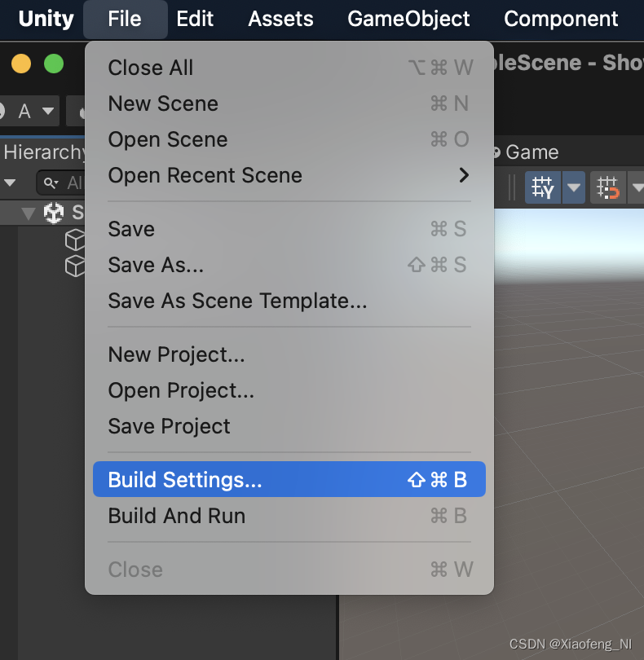Collapse the SampleScene disclosure triangle
Image resolution: width=644 pixels, height=660 pixels.
pos(27,212)
